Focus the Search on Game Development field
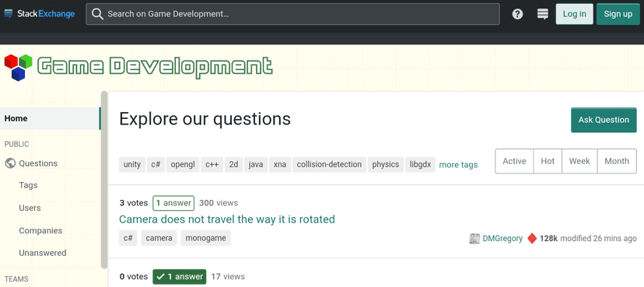This screenshot has width=644, height=287. pos(292,14)
